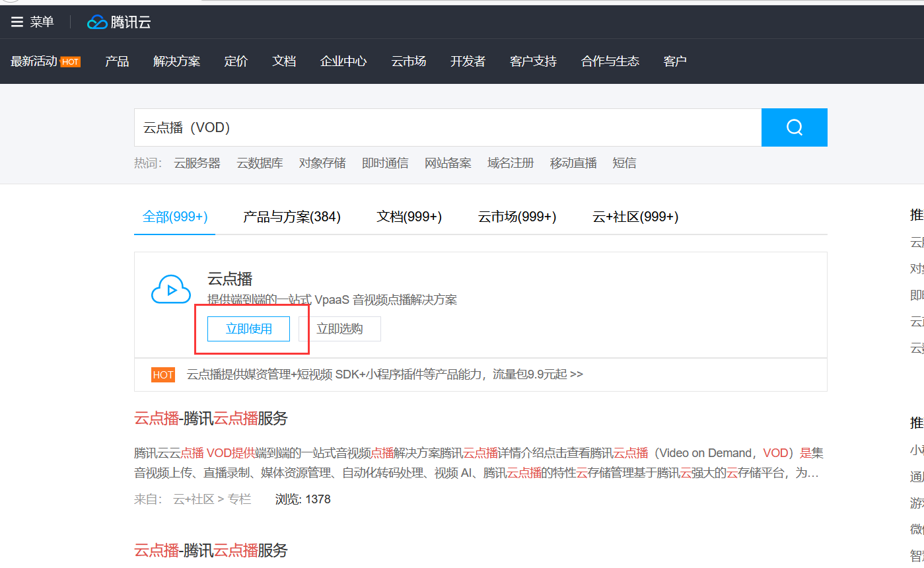Image resolution: width=924 pixels, height=568 pixels.
Task: Click the 云点播 cloud play icon
Action: [x=170, y=289]
